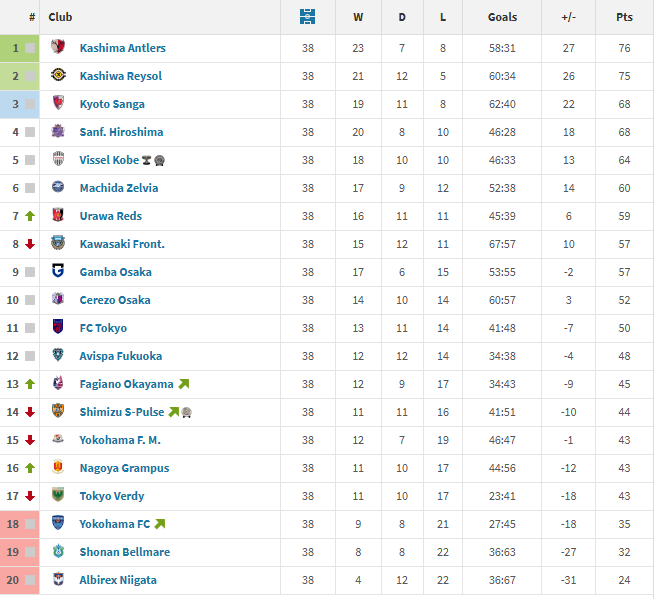Click the promoted arrow beside Yokohama FC
The height and width of the screenshot is (599, 654).
[x=160, y=524]
